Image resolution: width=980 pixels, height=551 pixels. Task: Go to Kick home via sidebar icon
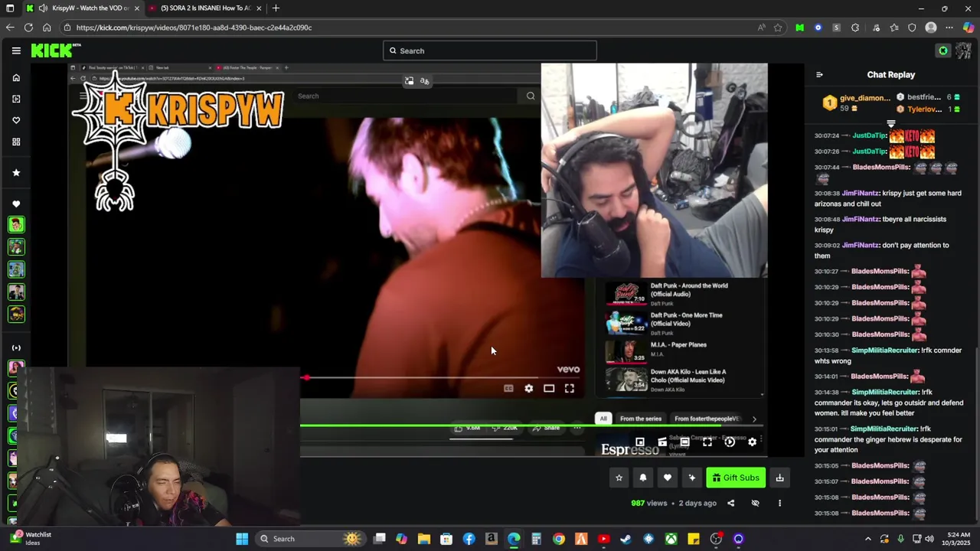click(x=16, y=77)
